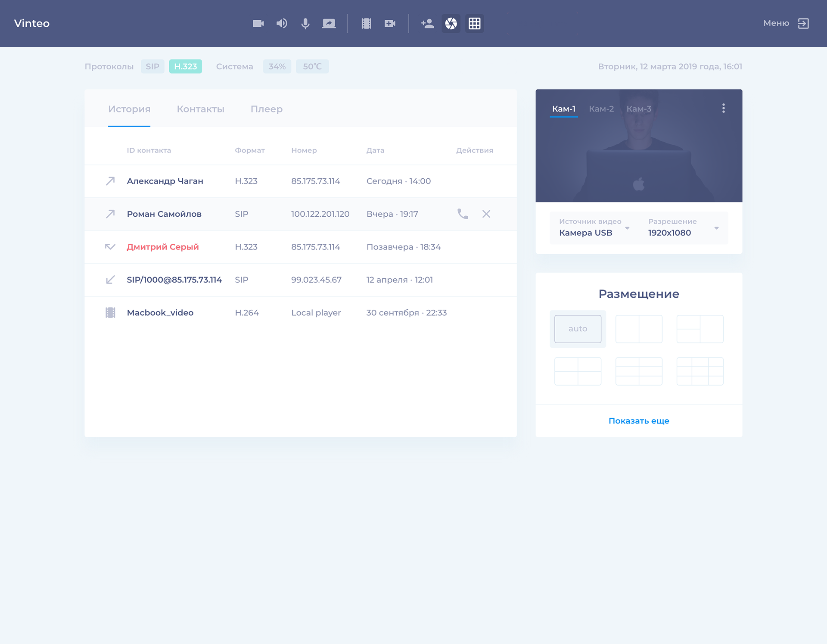Viewport: 827px width, 644px height.
Task: Open camera preview three-dot menu
Action: click(x=724, y=108)
